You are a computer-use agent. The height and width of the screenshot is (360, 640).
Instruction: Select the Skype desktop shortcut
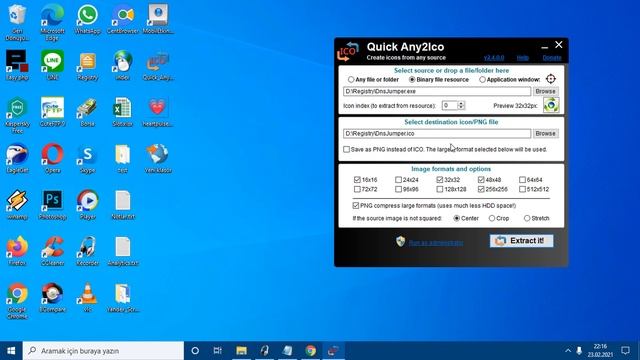[x=87, y=158]
